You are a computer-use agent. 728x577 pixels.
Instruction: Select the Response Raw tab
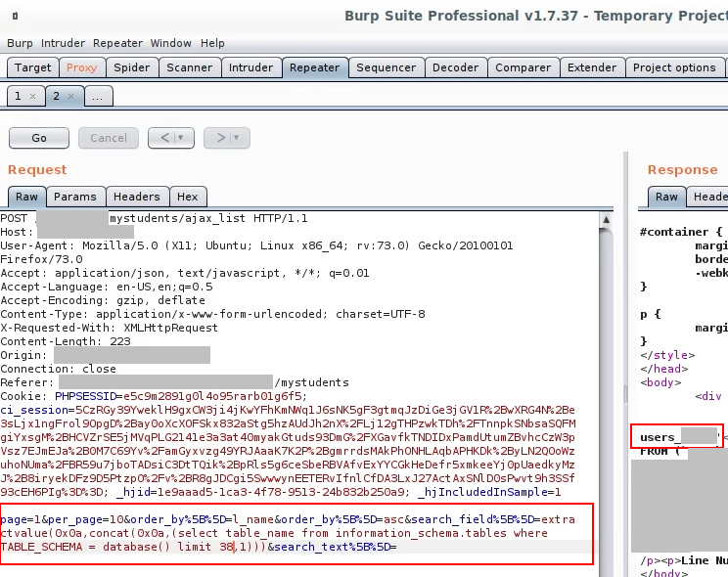pos(666,197)
